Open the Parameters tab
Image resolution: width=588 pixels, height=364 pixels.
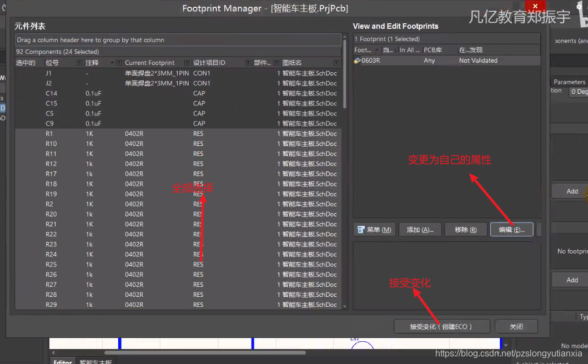pos(569,82)
